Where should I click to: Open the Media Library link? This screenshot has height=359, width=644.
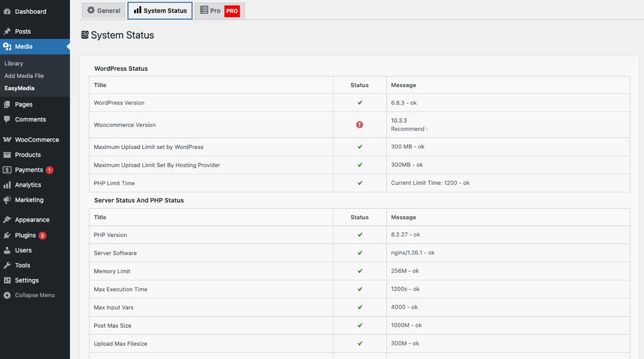coord(14,63)
